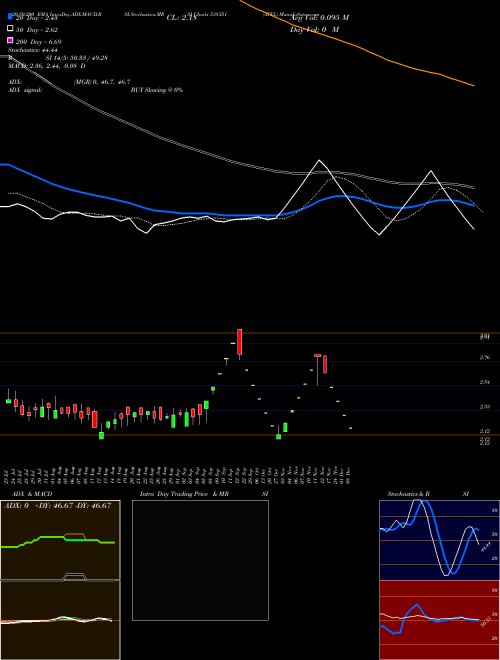Click the 44.44 label inside stochastics panel
This screenshot has height=660, width=500.
point(486,547)
